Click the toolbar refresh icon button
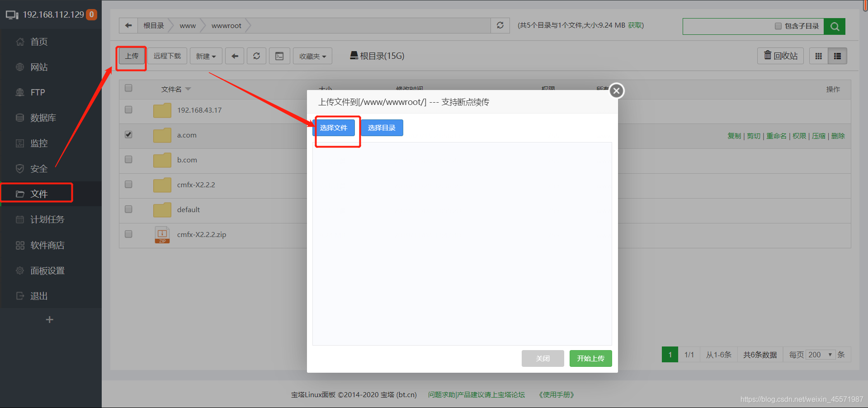The height and width of the screenshot is (408, 868). (256, 56)
